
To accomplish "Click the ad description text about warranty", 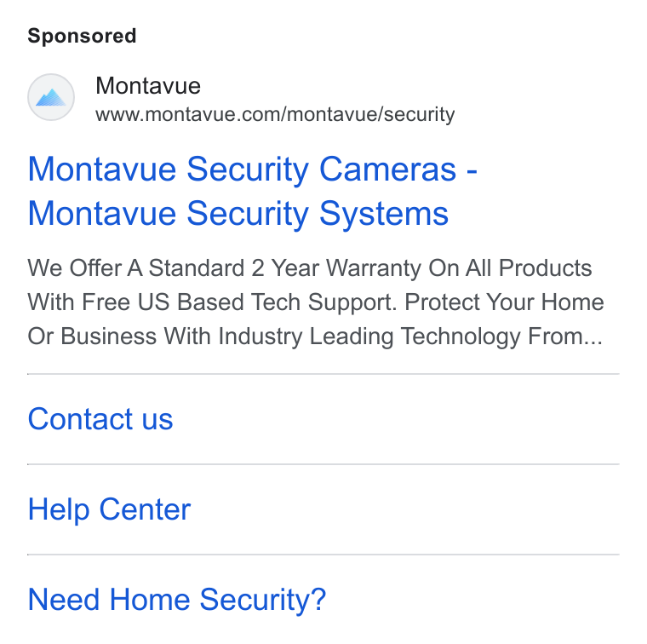I will [316, 302].
